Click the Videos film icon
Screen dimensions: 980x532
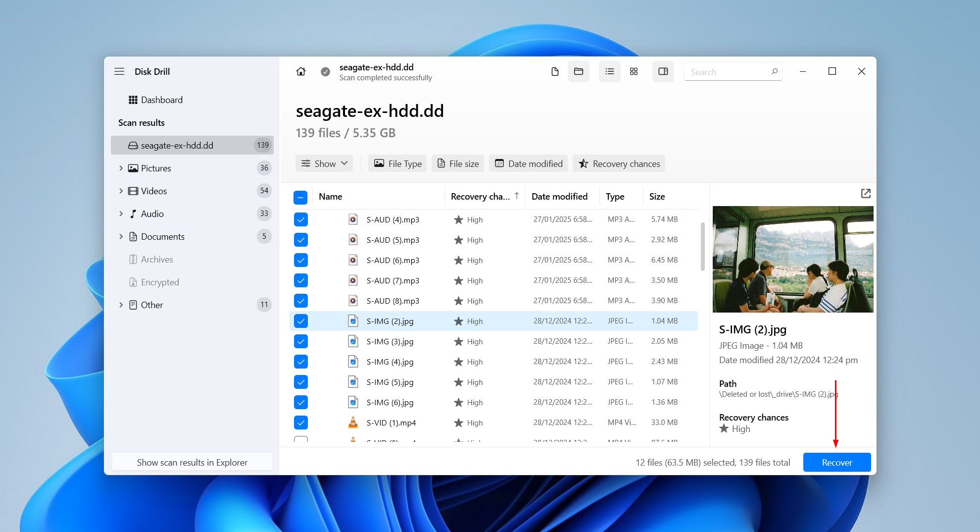point(133,191)
